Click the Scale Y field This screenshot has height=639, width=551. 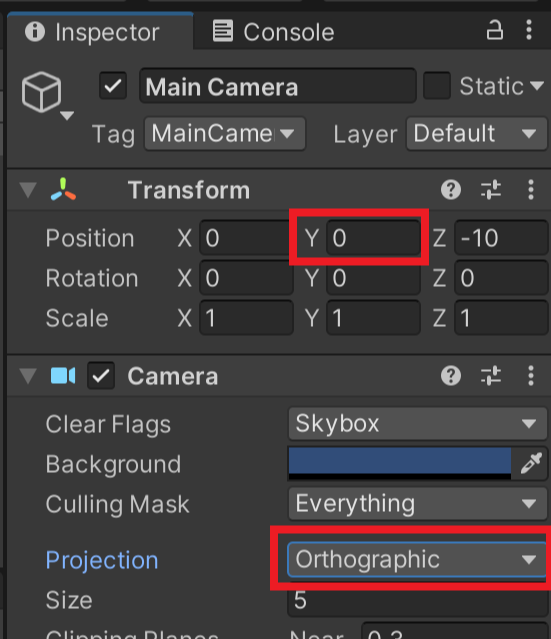(x=373, y=318)
